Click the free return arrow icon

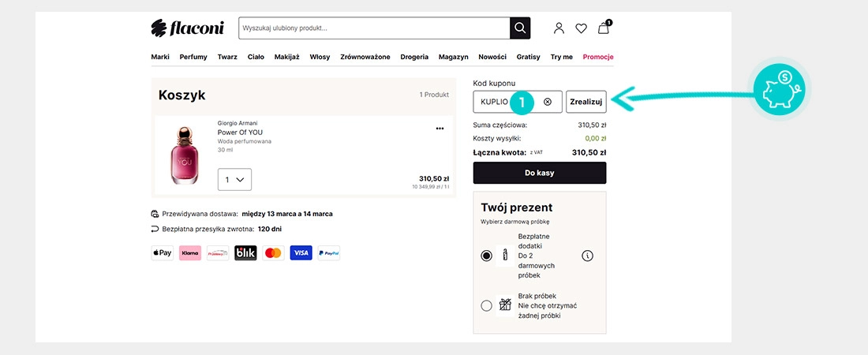[155, 229]
